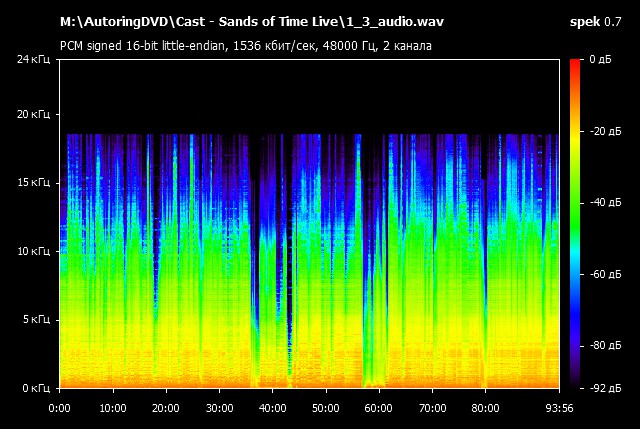Click the 70:00 time axis label
Viewport: 640px width, 429px height.
point(433,408)
